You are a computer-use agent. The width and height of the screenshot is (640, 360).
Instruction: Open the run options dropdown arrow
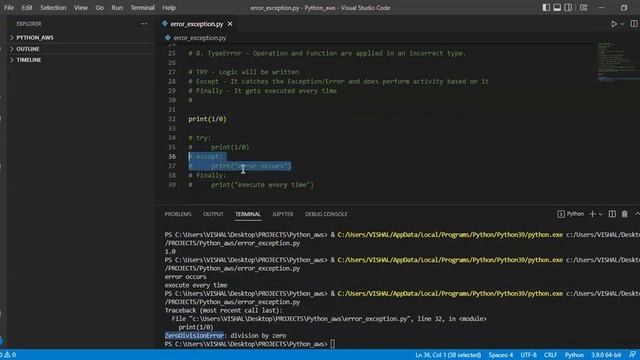(622, 24)
